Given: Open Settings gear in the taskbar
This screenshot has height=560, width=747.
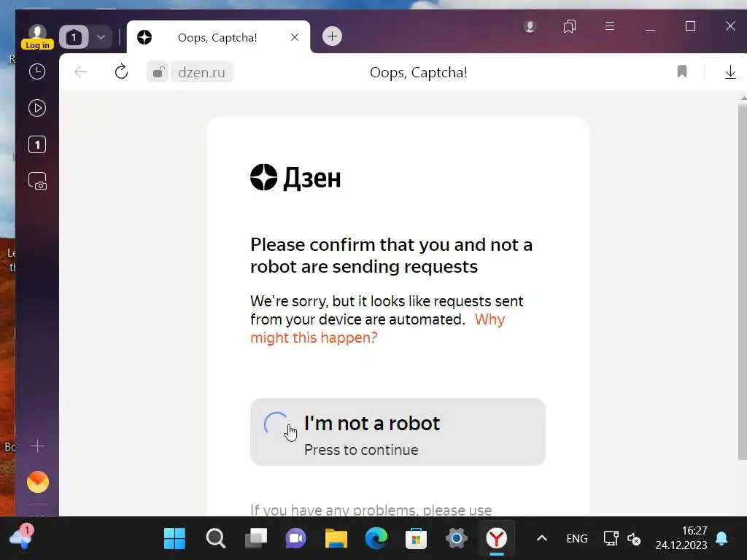Looking at the screenshot, I should coord(457,539).
